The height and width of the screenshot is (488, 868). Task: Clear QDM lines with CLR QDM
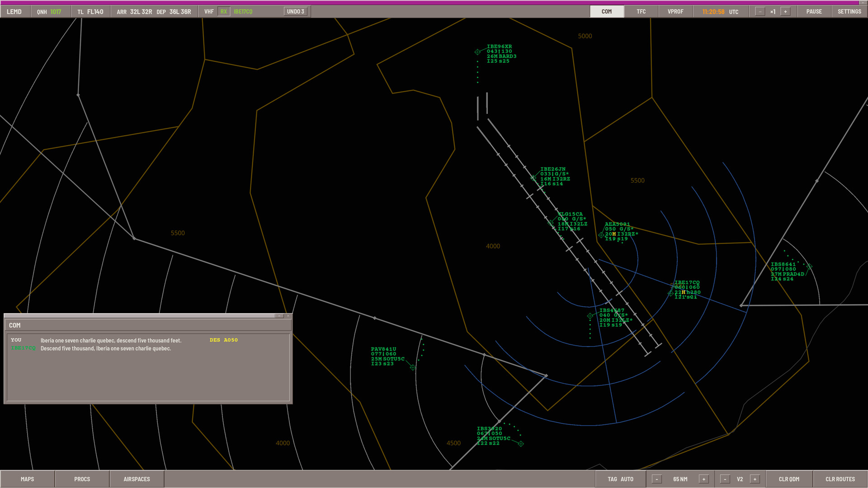[789, 479]
